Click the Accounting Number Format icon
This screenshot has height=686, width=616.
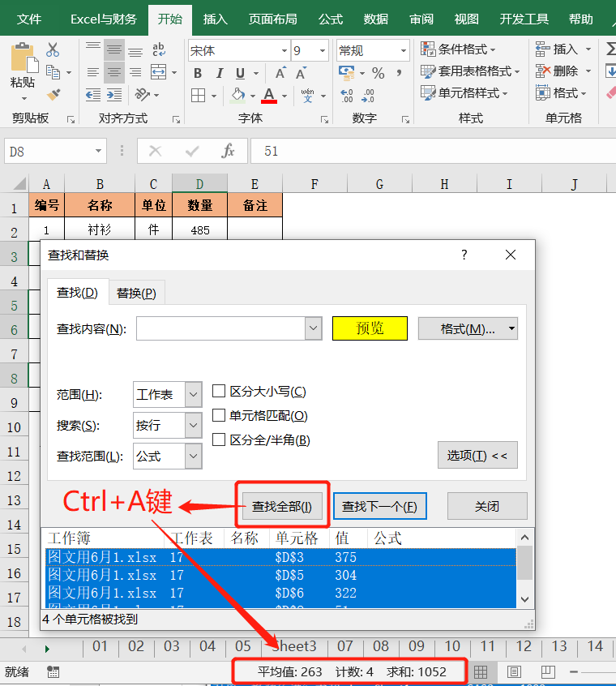coord(347,73)
